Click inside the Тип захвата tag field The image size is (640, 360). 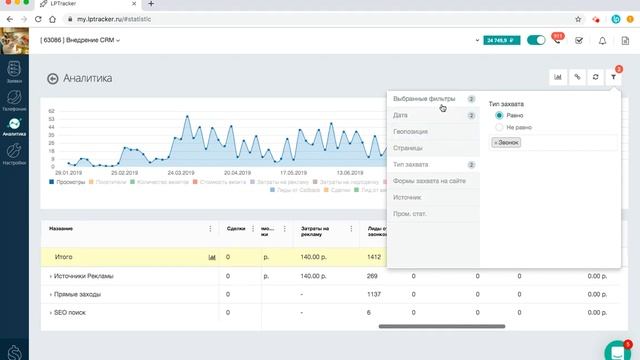tap(553, 142)
